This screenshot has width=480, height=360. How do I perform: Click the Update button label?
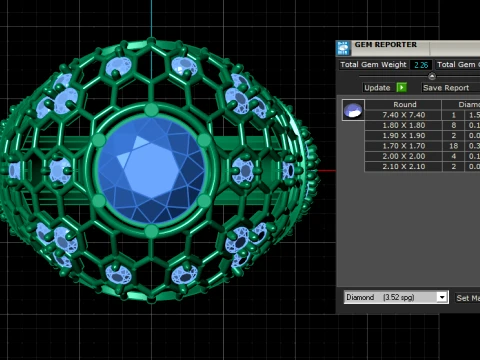coord(377,88)
